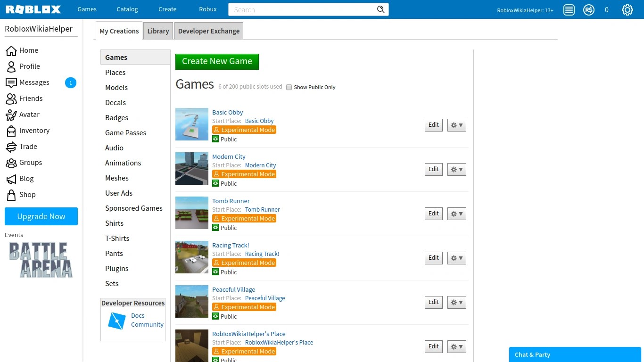Image resolution: width=644 pixels, height=362 pixels.
Task: Open the Chat & Party bar
Action: click(575, 354)
